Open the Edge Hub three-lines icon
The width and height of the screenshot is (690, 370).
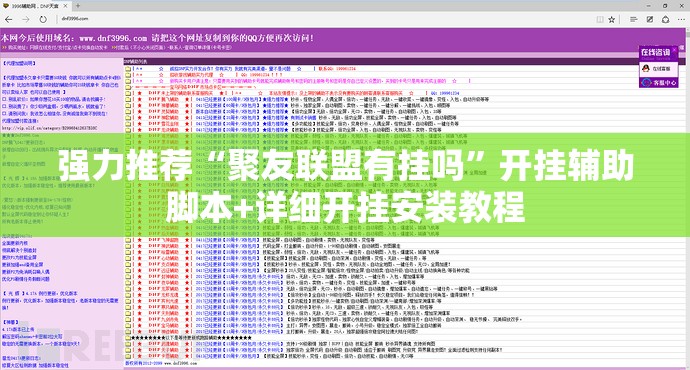(x=633, y=19)
